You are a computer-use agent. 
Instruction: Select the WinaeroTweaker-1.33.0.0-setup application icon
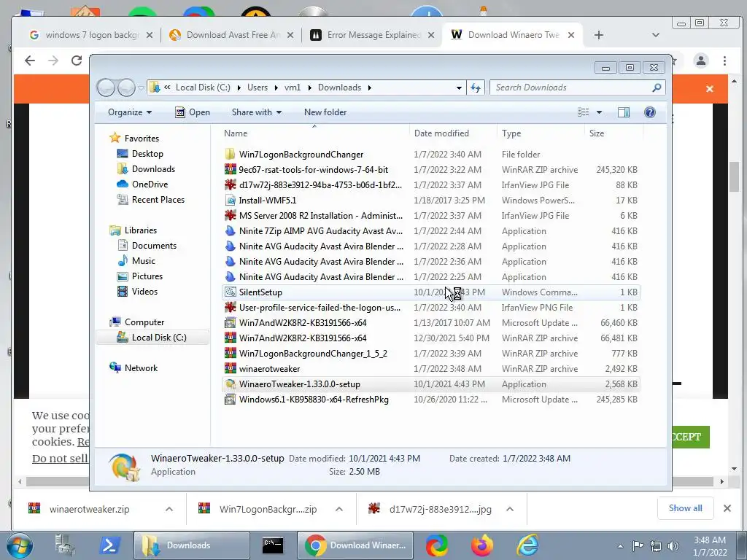coord(230,384)
